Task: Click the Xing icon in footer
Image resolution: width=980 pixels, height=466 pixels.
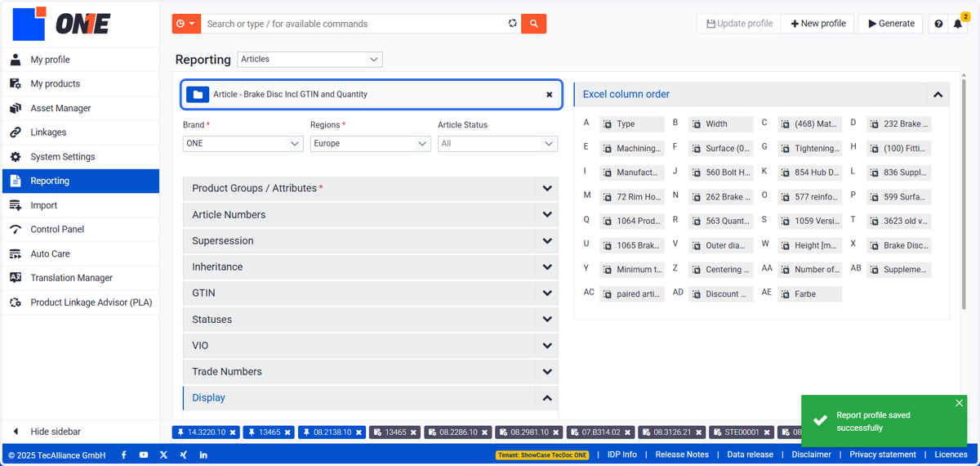Action: (x=184, y=455)
